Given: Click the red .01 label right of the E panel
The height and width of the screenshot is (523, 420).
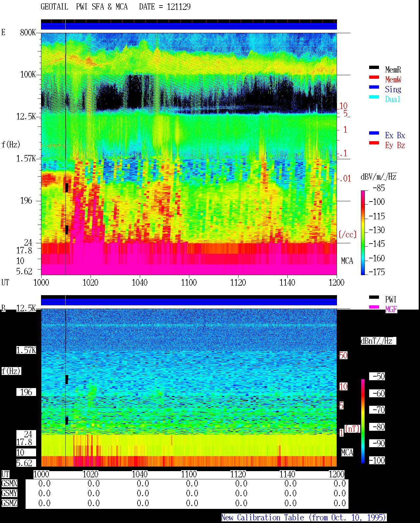Looking at the screenshot, I should coord(345,179).
